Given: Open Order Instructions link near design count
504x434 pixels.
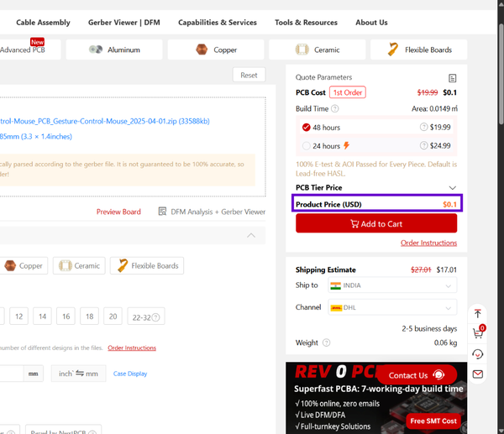Looking at the screenshot, I should point(132,348).
